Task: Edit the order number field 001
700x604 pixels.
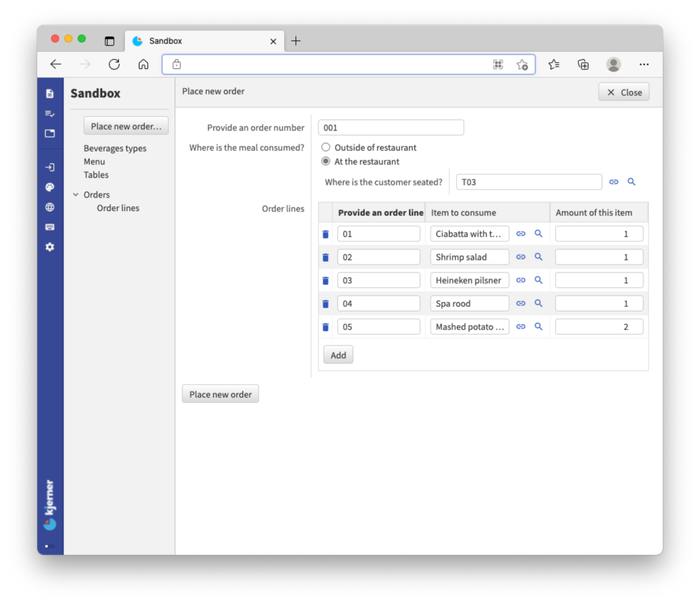Action: coord(391,128)
